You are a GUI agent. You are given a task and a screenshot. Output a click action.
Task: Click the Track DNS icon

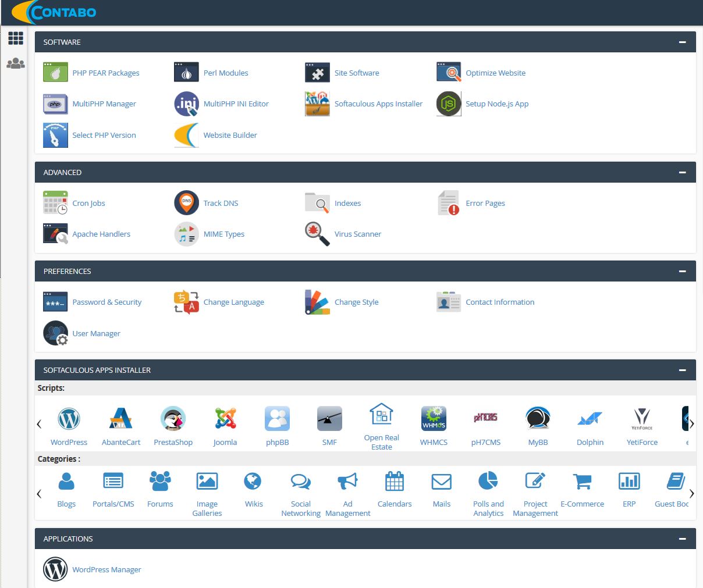coord(186,203)
